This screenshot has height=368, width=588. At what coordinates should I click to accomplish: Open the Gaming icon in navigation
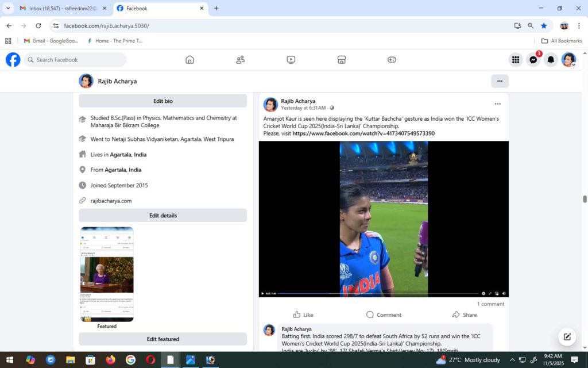[392, 60]
